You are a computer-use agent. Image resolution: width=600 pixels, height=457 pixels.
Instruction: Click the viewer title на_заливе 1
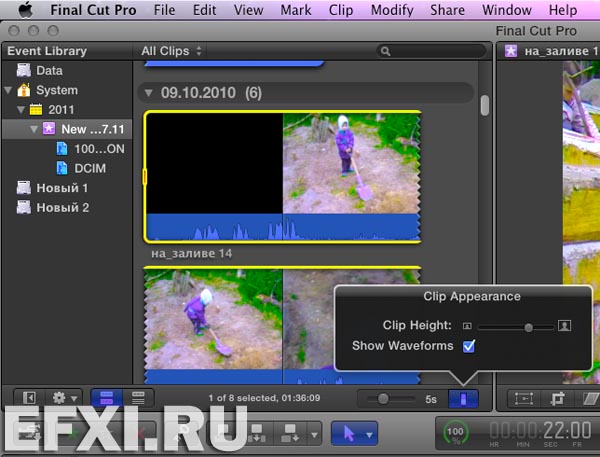[561, 51]
